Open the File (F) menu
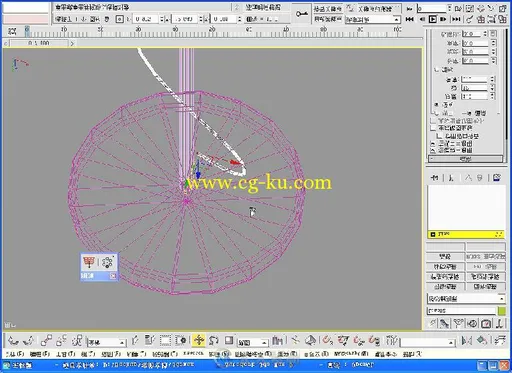 (x=14, y=354)
